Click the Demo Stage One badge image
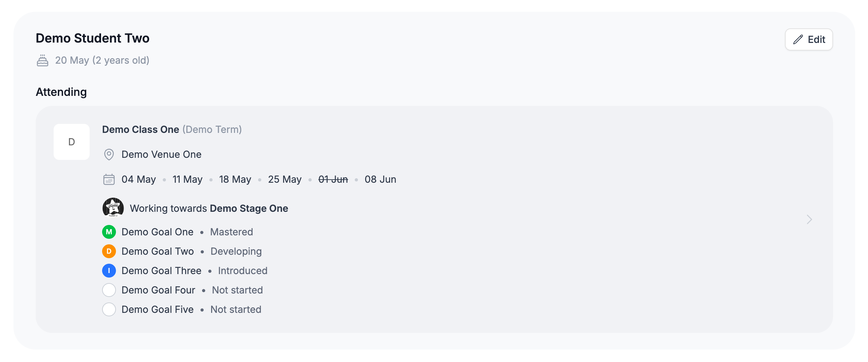The height and width of the screenshot is (362, 868). 113,208
